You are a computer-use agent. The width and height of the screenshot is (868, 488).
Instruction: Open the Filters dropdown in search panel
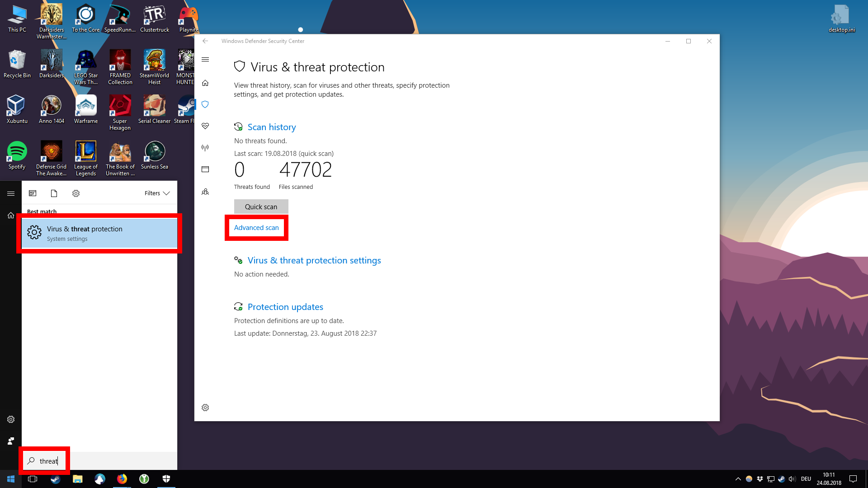tap(157, 193)
